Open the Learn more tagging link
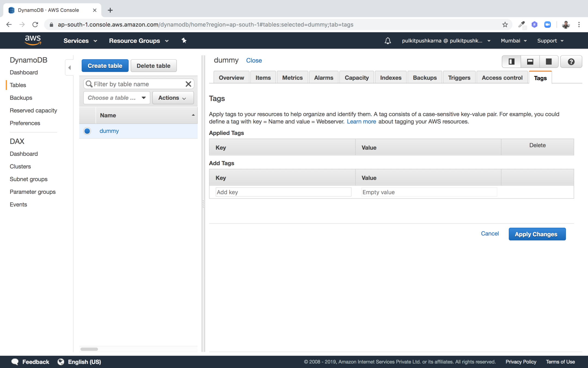588x368 pixels. click(x=361, y=122)
